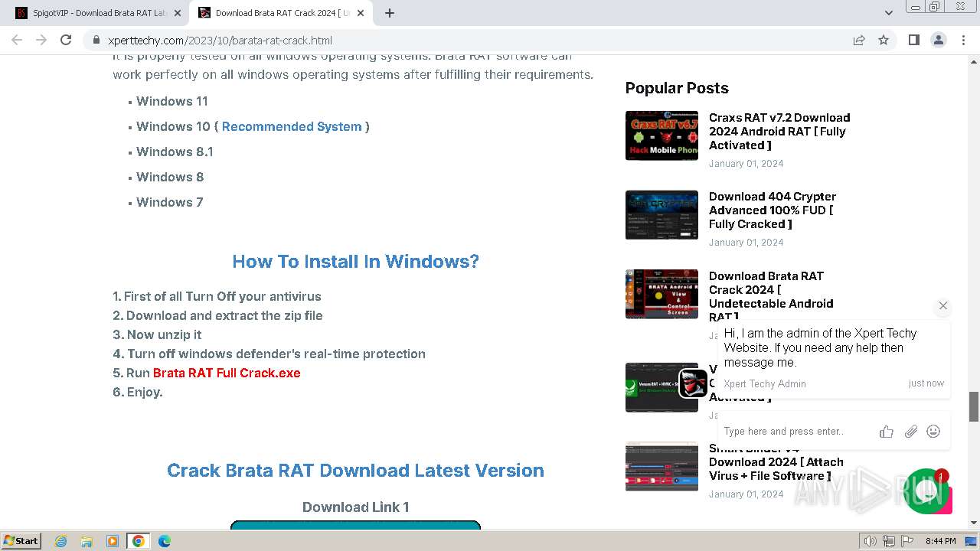
Task: Send a thumbs up in chat
Action: click(887, 432)
